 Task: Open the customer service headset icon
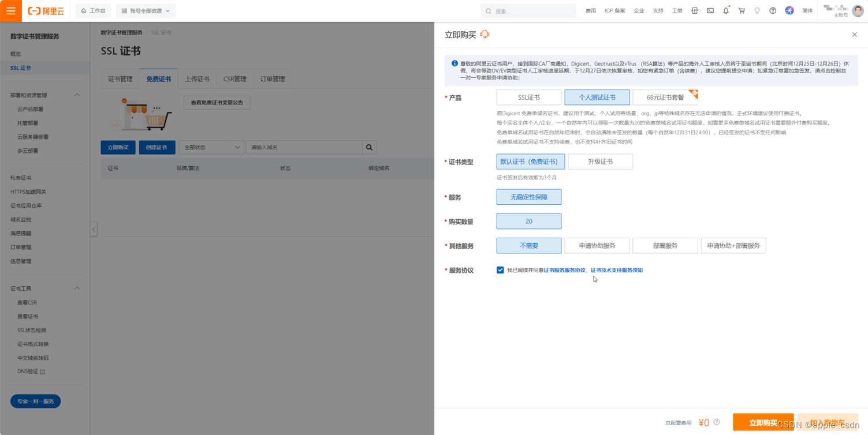pyautogui.click(x=485, y=35)
